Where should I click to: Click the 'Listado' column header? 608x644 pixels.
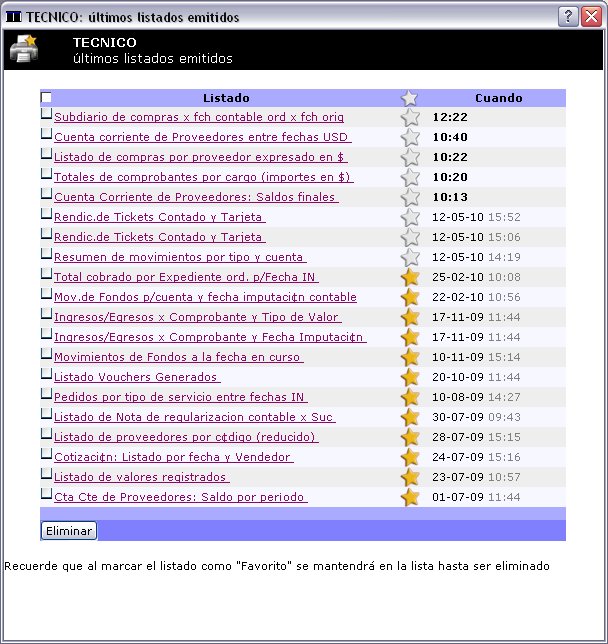click(x=226, y=98)
